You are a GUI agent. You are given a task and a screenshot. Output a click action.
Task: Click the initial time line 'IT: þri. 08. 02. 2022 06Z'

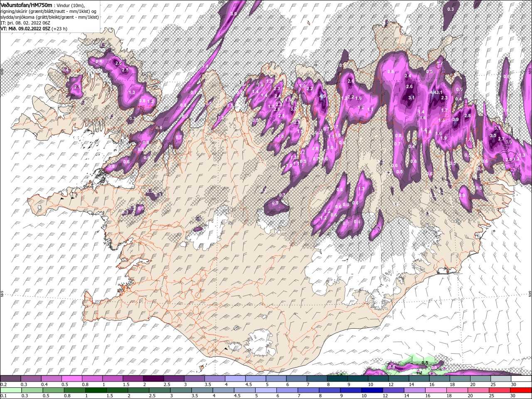[x=26, y=23]
